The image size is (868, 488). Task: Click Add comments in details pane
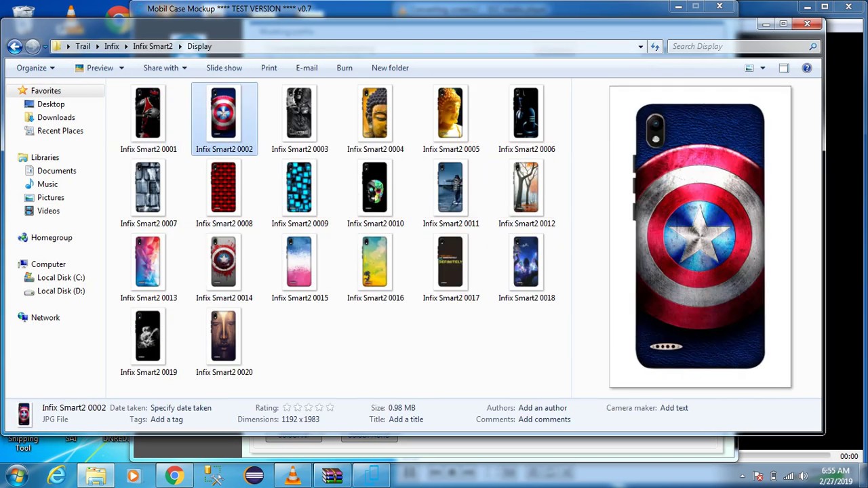pyautogui.click(x=545, y=420)
